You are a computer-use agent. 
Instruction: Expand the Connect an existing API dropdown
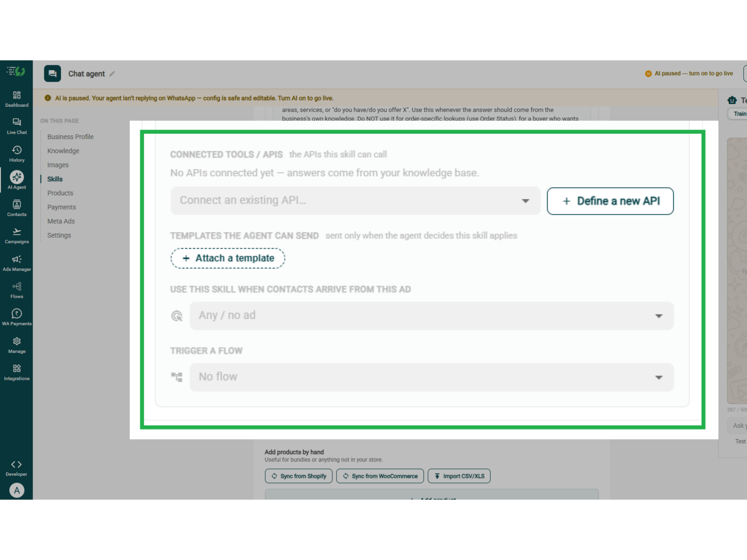(355, 201)
